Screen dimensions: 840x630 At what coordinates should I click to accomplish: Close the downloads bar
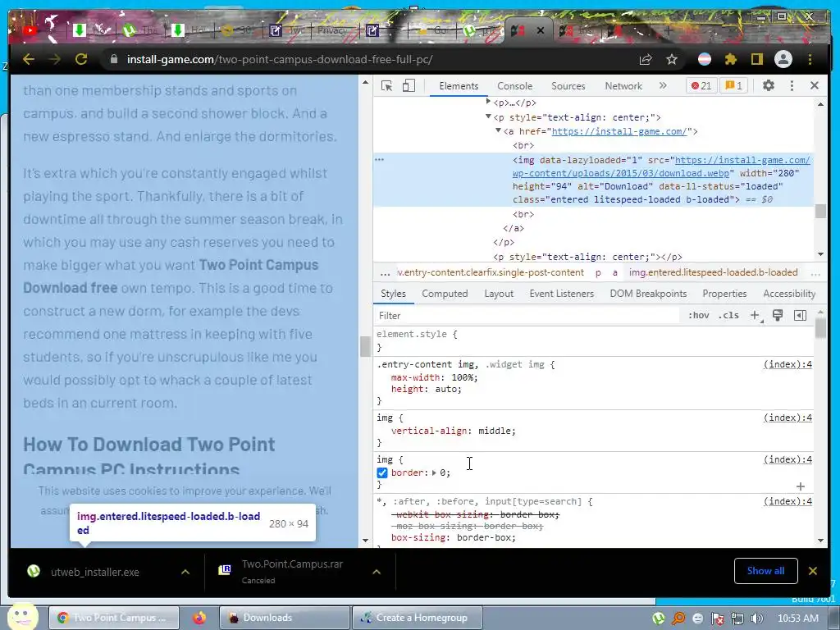813,571
